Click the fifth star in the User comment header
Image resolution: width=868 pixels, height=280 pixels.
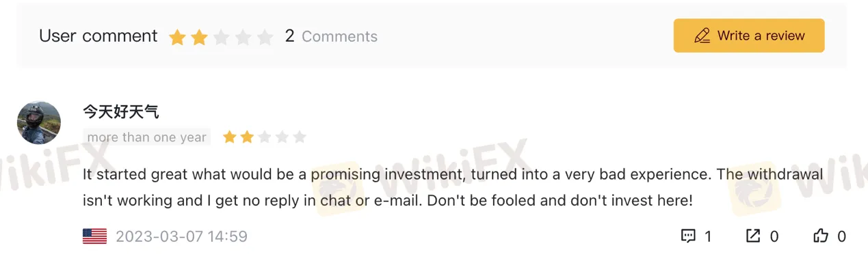point(265,37)
